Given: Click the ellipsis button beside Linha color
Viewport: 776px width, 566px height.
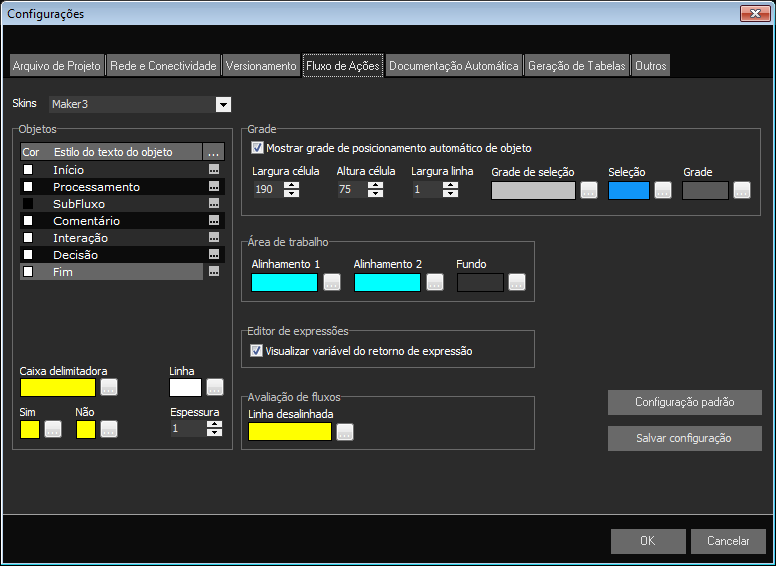Looking at the screenshot, I should pos(215,388).
